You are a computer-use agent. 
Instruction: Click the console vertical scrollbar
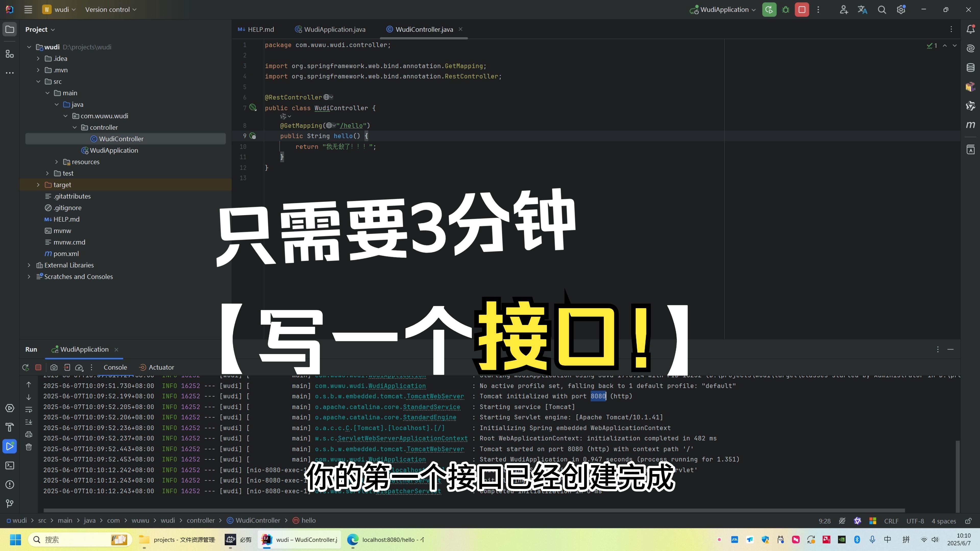pos(957,476)
